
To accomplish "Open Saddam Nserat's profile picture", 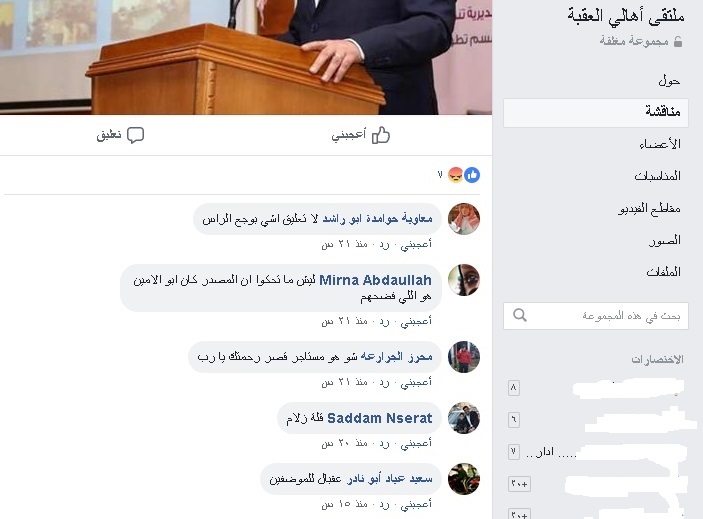I will (x=464, y=418).
